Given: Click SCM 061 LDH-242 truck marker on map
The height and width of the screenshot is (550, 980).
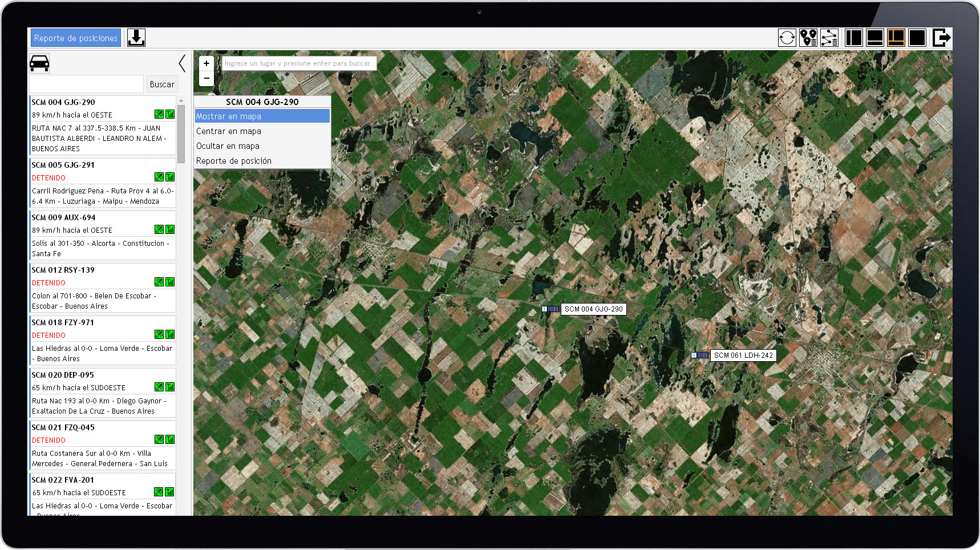Looking at the screenshot, I should [700, 355].
